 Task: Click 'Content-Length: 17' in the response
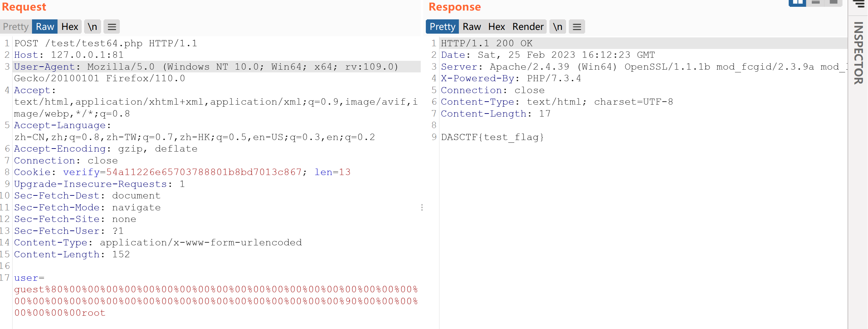496,114
